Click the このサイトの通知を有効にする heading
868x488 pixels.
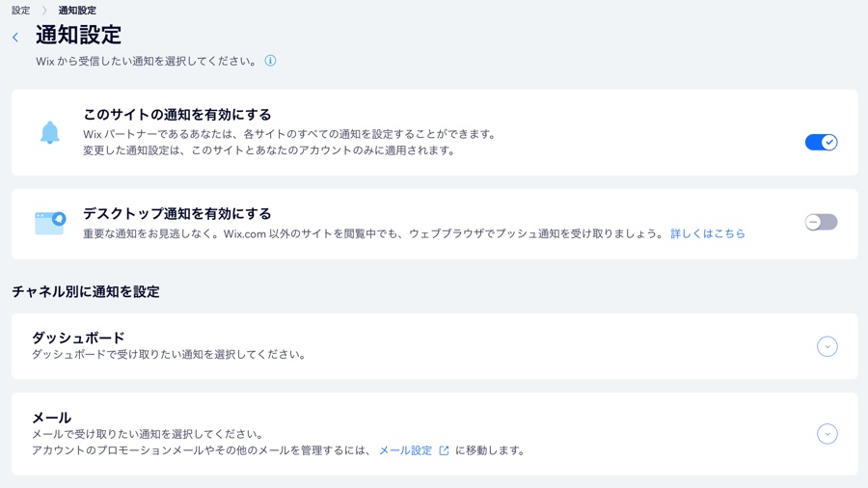coord(176,115)
